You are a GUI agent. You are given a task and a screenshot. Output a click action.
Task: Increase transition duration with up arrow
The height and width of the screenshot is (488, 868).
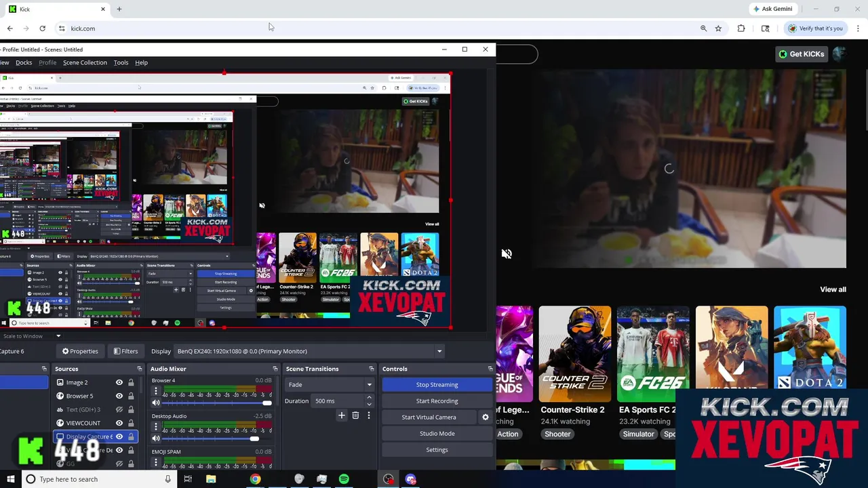369,398
